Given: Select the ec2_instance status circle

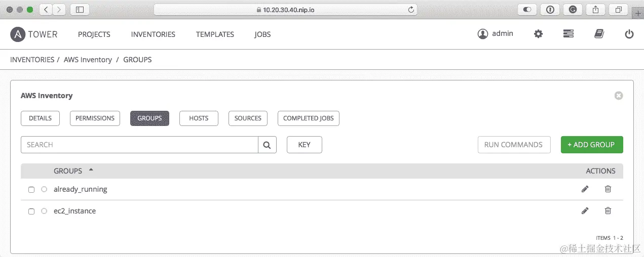Looking at the screenshot, I should pyautogui.click(x=44, y=211).
